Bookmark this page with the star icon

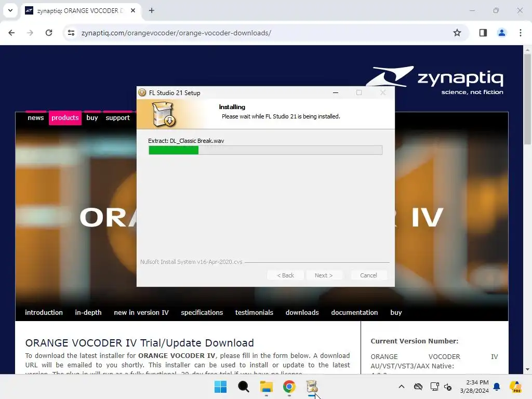[x=457, y=33]
